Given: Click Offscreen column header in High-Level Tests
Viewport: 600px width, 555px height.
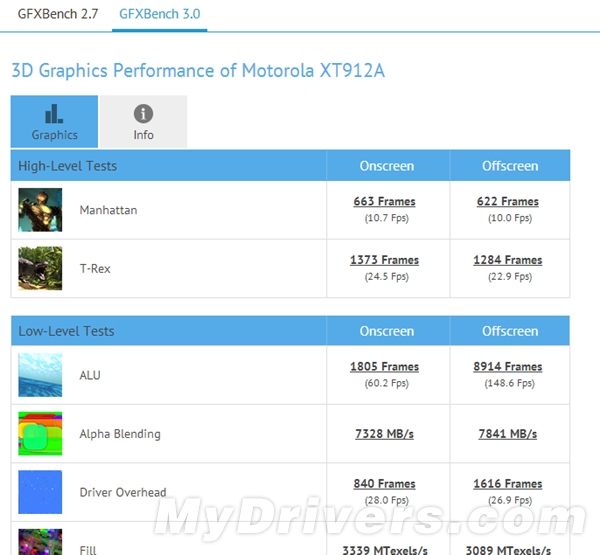Looking at the screenshot, I should click(x=510, y=166).
